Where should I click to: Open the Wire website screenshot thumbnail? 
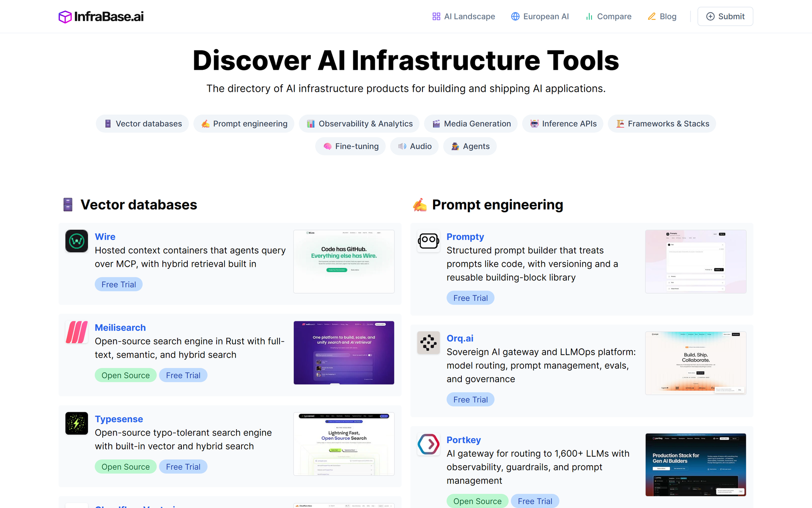click(344, 262)
